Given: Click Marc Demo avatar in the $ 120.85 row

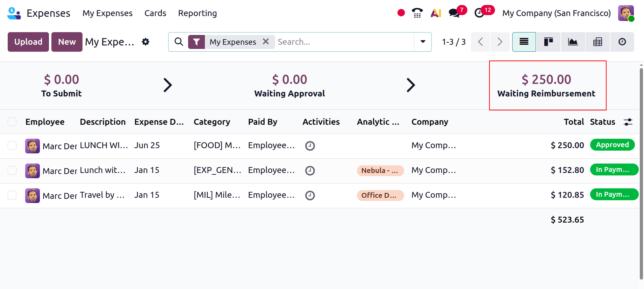Looking at the screenshot, I should (x=33, y=196).
